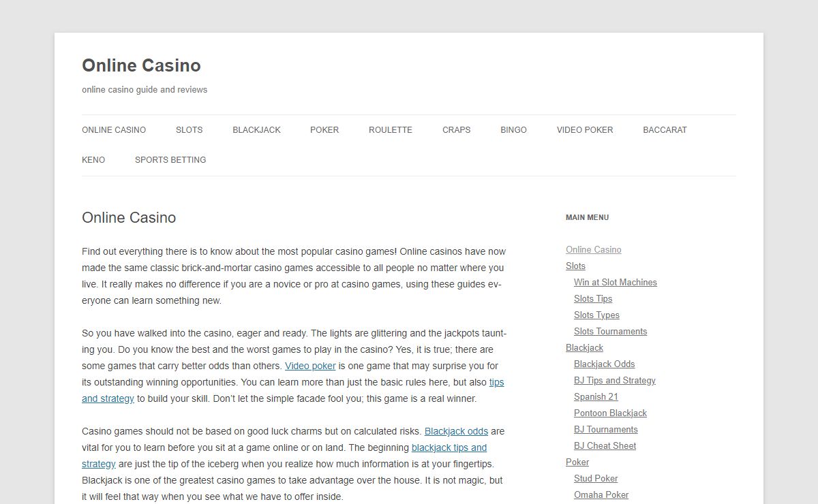The image size is (818, 504).
Task: Follow the 'Video poker' link in the article
Action: (x=310, y=366)
